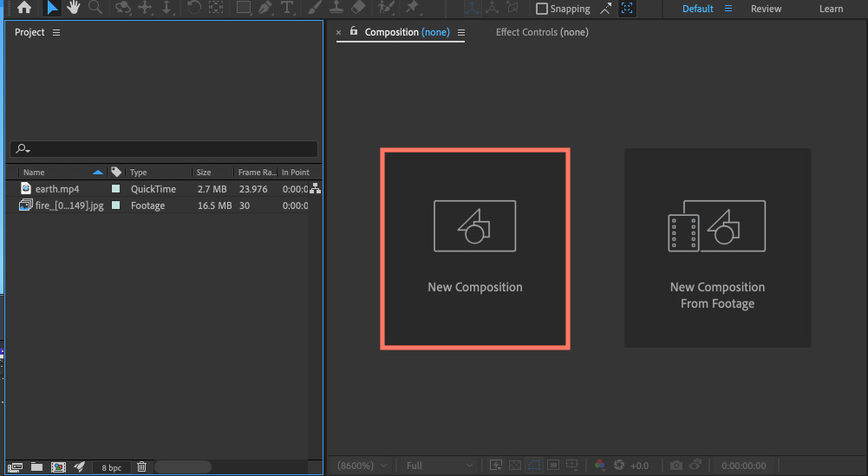This screenshot has height=476, width=868.
Task: Select the Pen tool
Action: point(265,8)
